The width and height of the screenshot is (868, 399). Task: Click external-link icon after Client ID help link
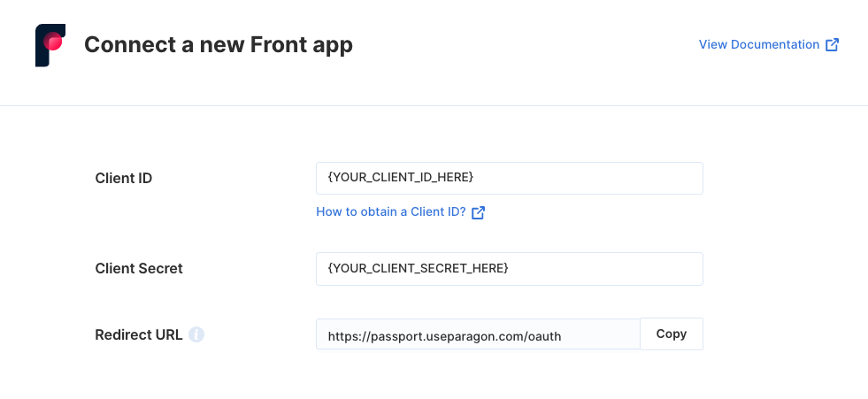(479, 212)
